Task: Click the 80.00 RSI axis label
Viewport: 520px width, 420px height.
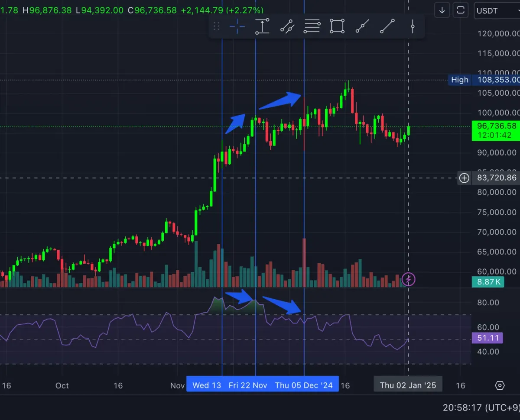Action: point(488,303)
